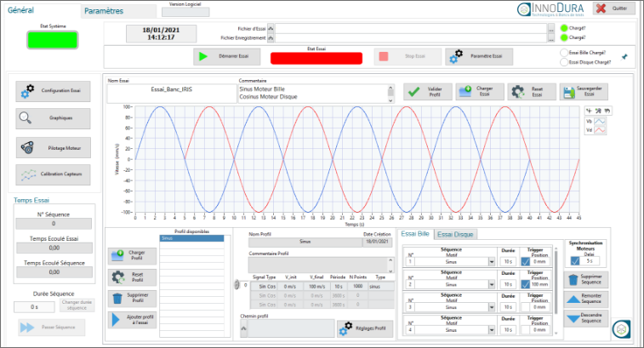The height and width of the screenshot is (348, 644).
Task: Click the red Etat Essai indicator
Action: point(316,59)
